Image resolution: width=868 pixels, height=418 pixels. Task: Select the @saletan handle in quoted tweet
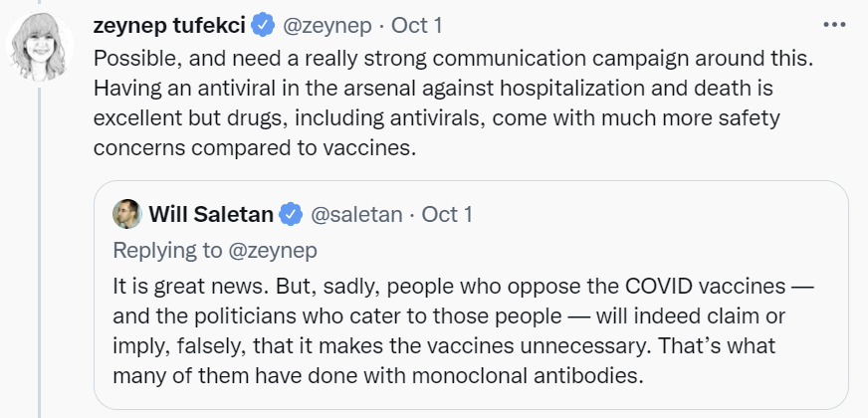tap(356, 214)
